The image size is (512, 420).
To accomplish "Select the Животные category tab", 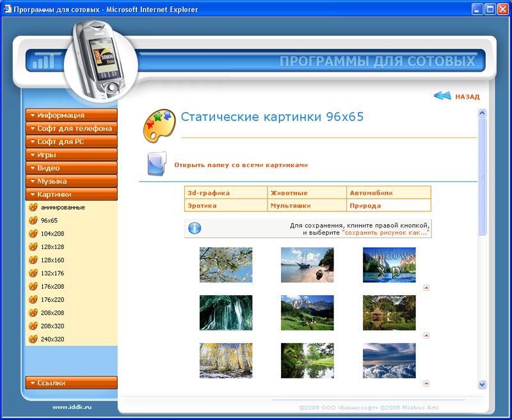I will [289, 193].
